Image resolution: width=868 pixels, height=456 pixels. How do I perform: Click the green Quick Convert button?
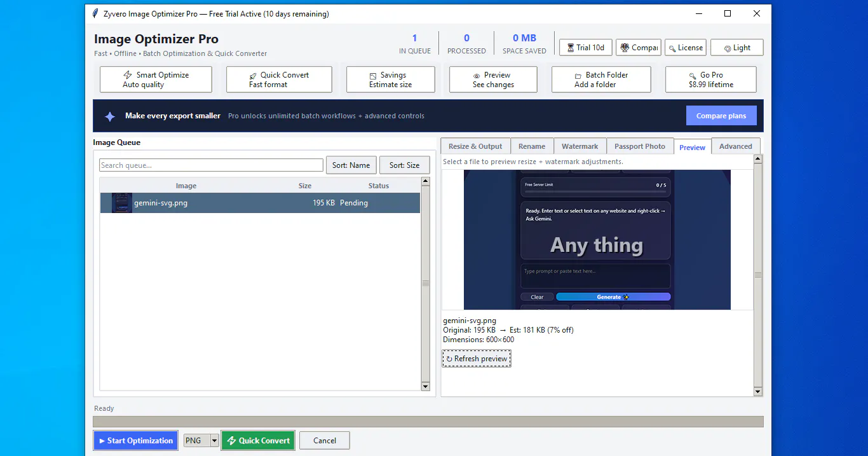coord(258,441)
